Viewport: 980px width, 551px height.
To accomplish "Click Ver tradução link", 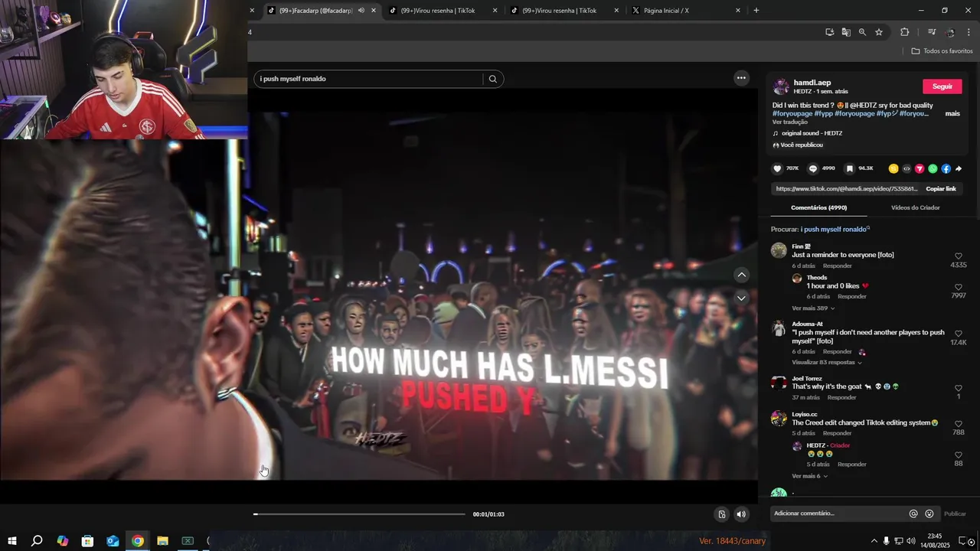I will [789, 122].
